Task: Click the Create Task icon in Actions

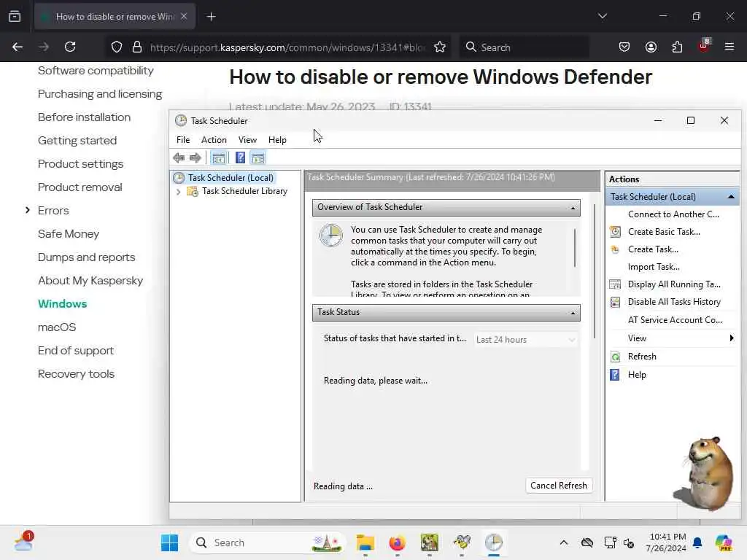Action: (x=616, y=249)
